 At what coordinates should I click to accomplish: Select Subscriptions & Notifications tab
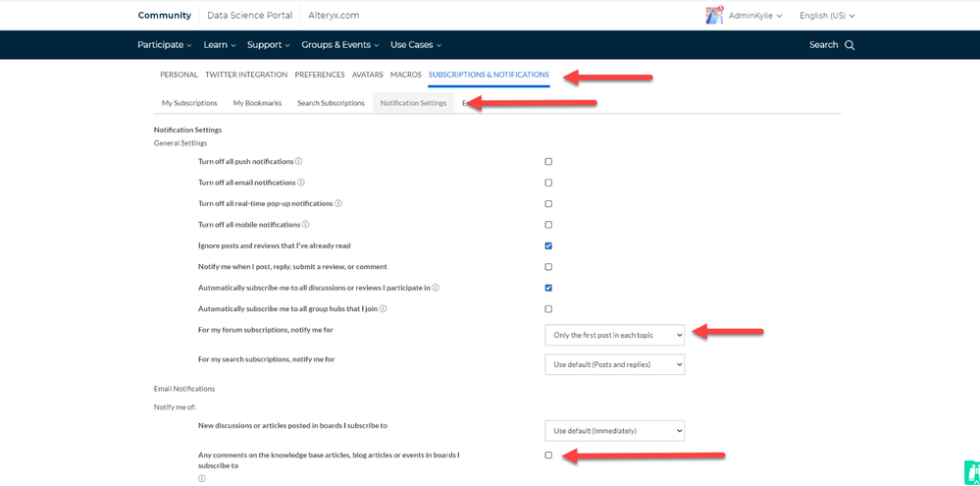(489, 75)
